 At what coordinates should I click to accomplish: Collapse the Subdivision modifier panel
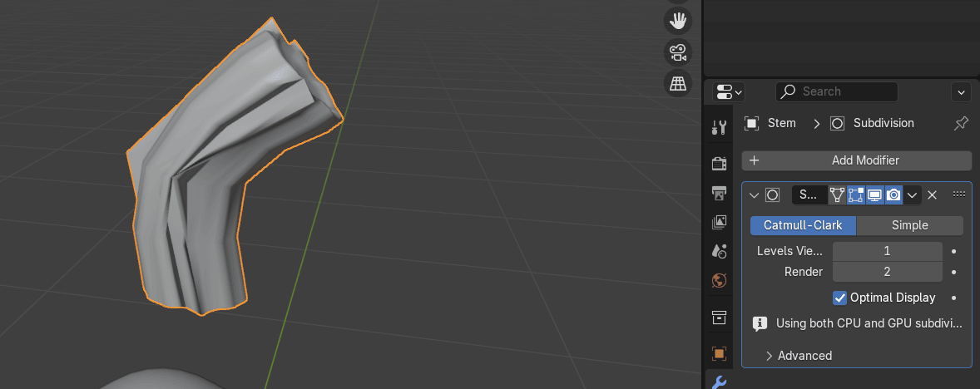click(755, 194)
